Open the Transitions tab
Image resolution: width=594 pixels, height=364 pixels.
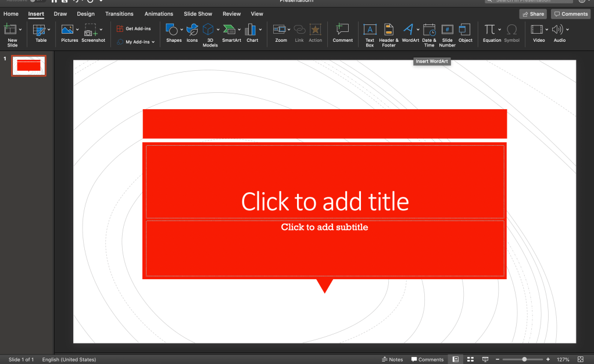pos(119,14)
